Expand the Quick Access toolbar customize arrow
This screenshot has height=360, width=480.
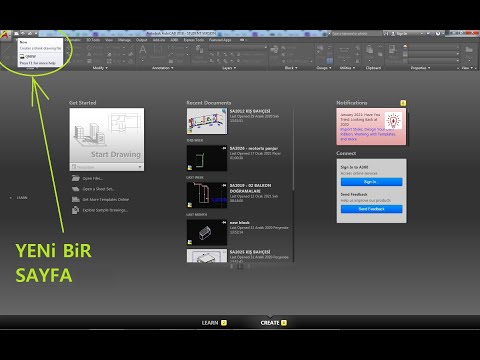tap(36, 33)
